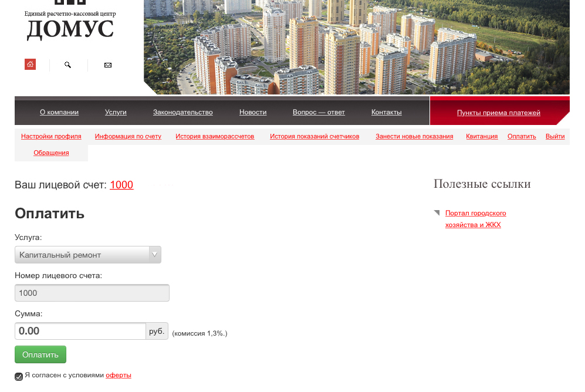Open the Услуги menu item
The width and height of the screenshot is (585, 392).
116,112
